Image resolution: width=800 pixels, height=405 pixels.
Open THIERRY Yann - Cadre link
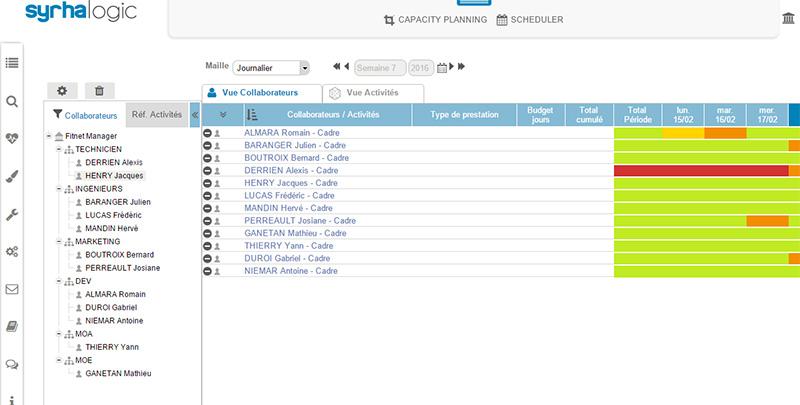click(289, 246)
